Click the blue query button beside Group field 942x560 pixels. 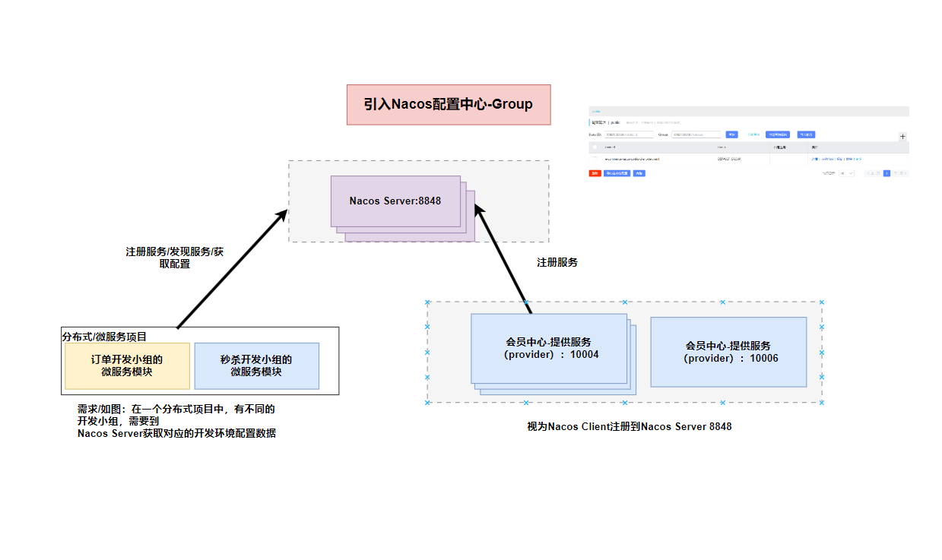click(x=731, y=134)
